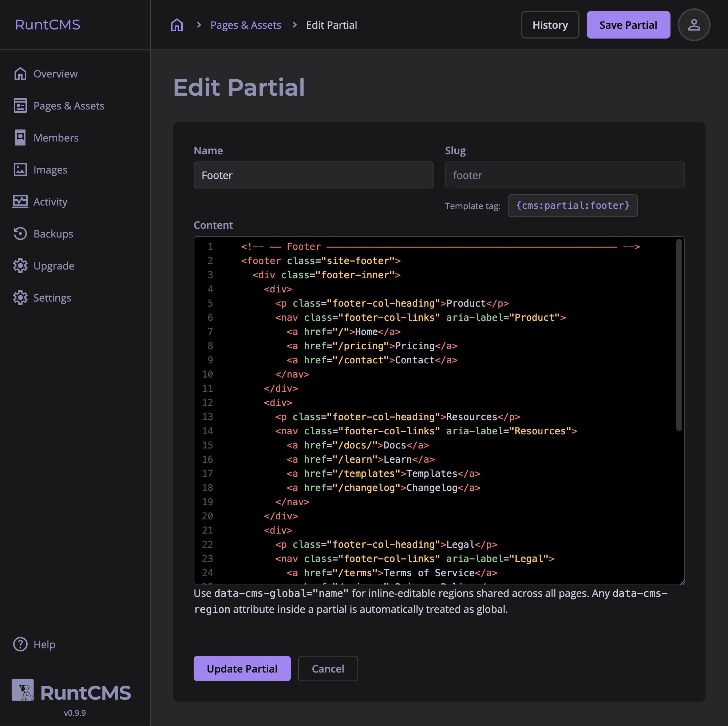728x726 pixels.
Task: Select the Name field containing Footer
Action: [x=313, y=175]
